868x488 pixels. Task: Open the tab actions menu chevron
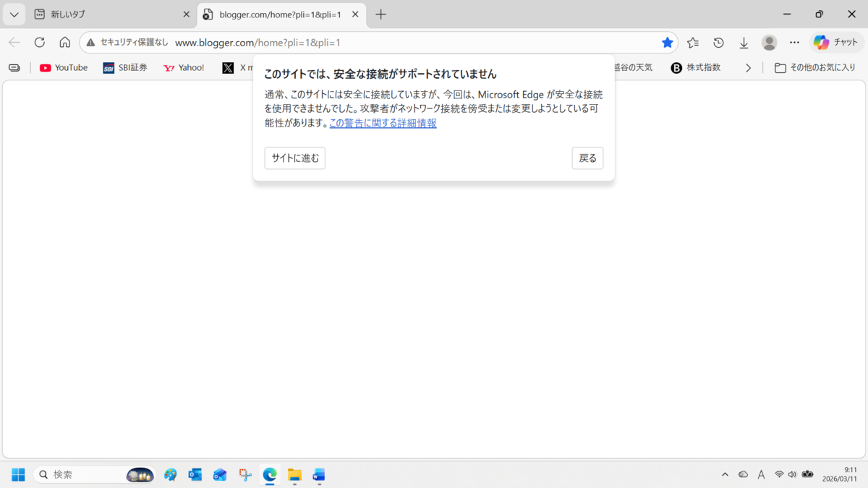click(14, 14)
